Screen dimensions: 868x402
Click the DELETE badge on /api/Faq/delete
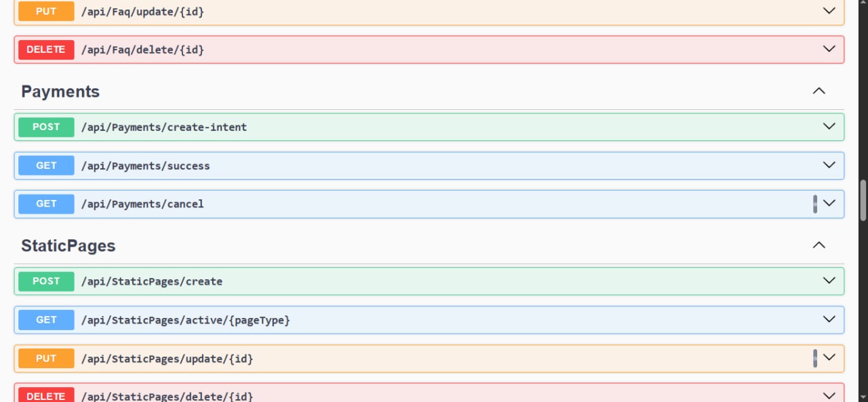point(45,49)
